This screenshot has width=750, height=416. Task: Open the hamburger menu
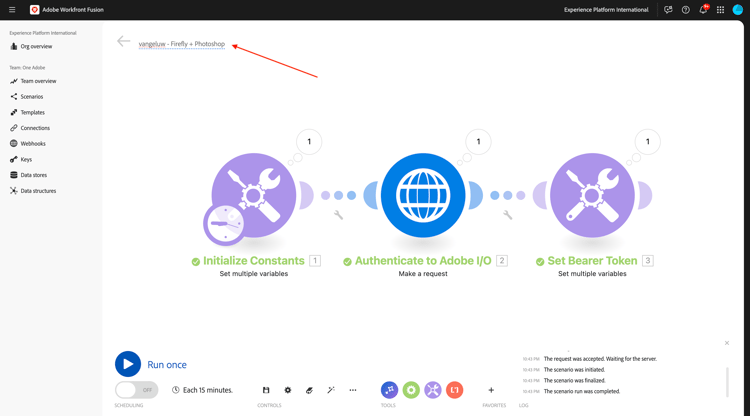12,10
